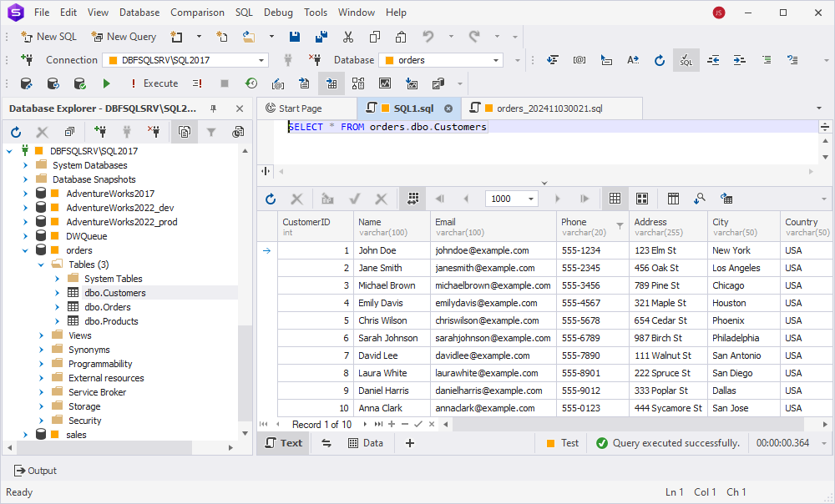This screenshot has height=504, width=835.
Task: Toggle auto-size columns mode in grid toolbar
Action: 412,199
